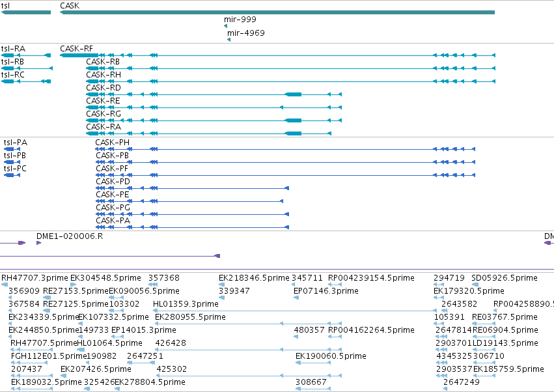Select the tsl gene feature
This screenshot has width=554, height=392.
(x=26, y=12)
